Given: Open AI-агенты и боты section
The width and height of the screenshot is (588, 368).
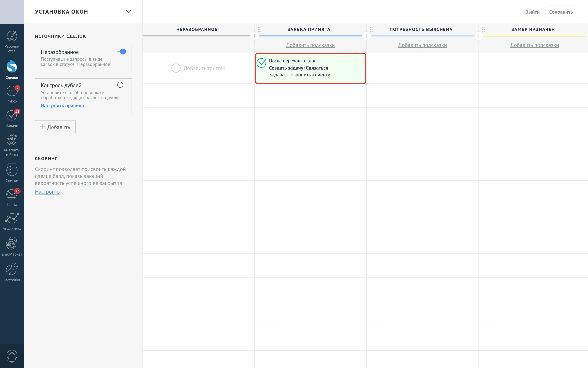Looking at the screenshot, I should [x=12, y=145].
